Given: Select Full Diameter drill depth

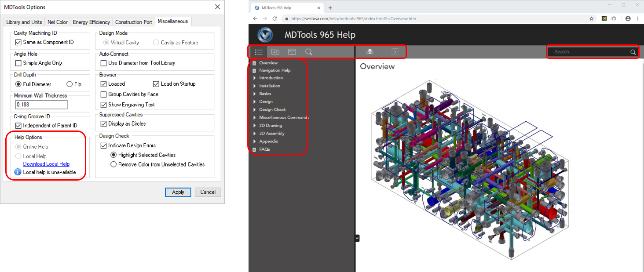Looking at the screenshot, I should click(18, 84).
